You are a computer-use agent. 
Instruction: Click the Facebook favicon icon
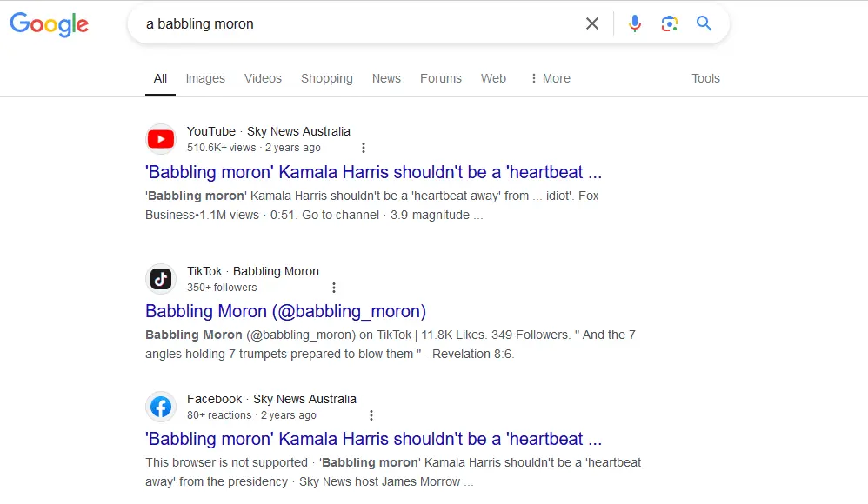click(x=160, y=407)
